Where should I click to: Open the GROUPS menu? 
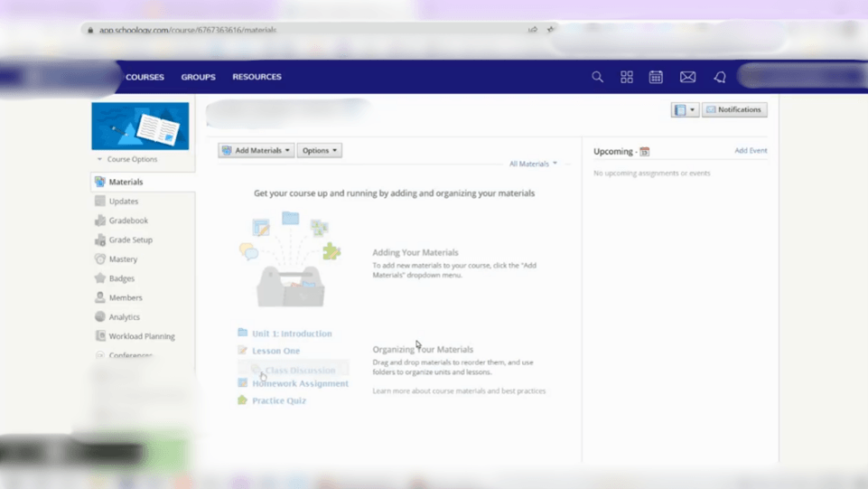click(198, 77)
